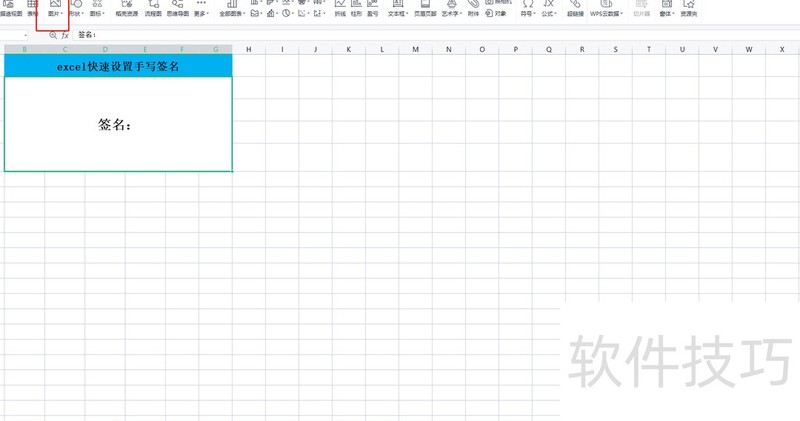Select column I header
The width and height of the screenshot is (800, 421).
pos(282,49)
